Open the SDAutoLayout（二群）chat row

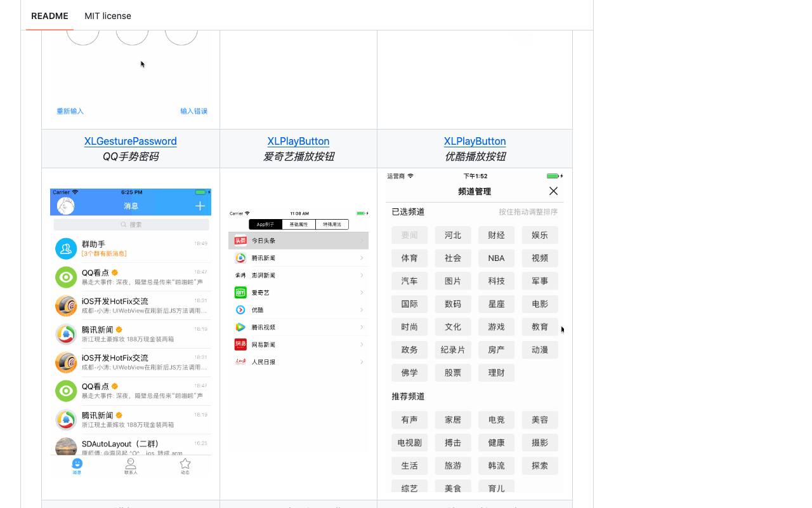[x=131, y=447]
